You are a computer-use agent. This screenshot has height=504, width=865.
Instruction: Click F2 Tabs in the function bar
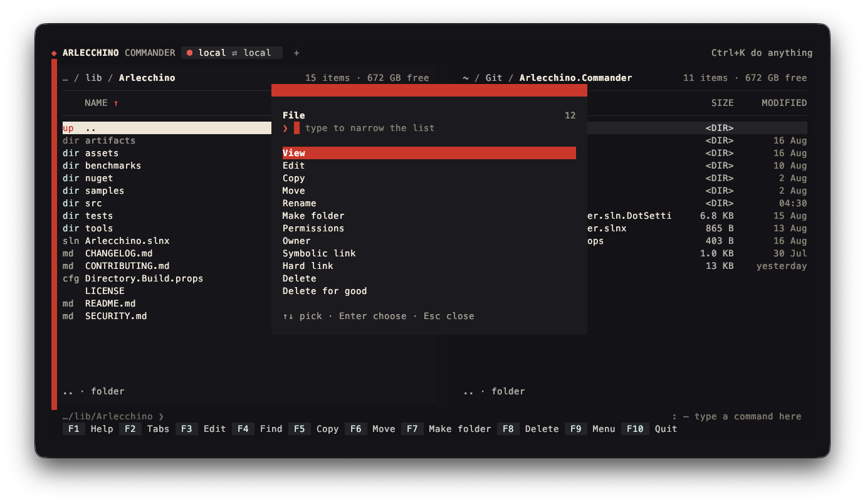coord(145,429)
